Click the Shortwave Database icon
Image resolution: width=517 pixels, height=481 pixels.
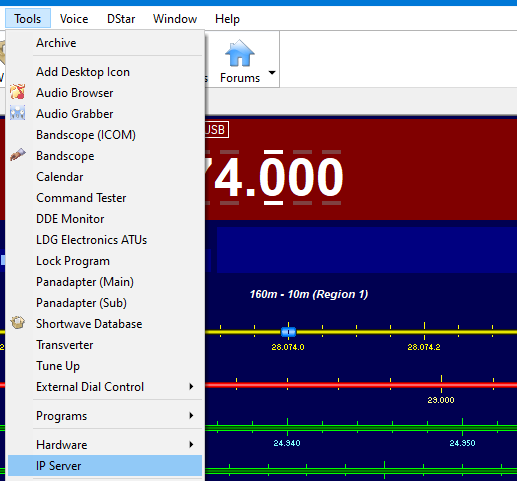[x=17, y=323]
